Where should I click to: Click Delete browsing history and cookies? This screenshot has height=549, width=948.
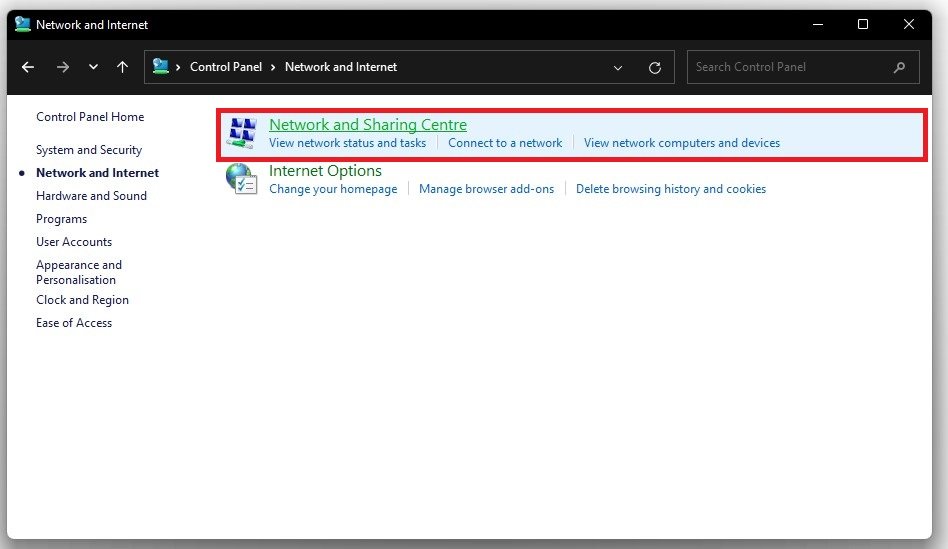click(x=670, y=189)
